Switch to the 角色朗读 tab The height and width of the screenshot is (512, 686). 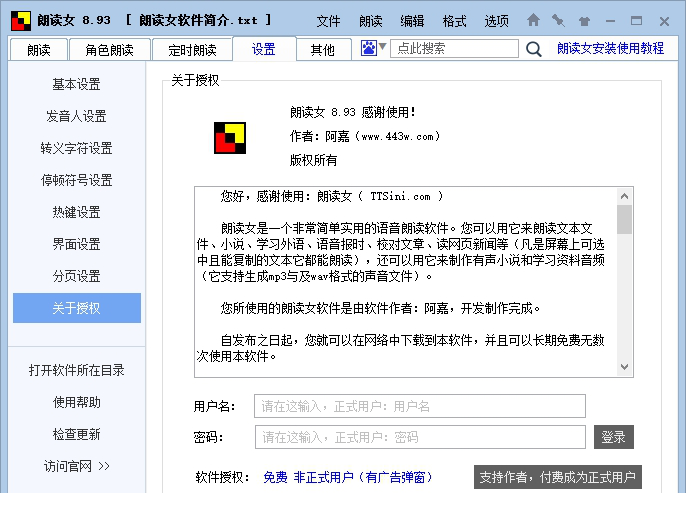tap(109, 50)
